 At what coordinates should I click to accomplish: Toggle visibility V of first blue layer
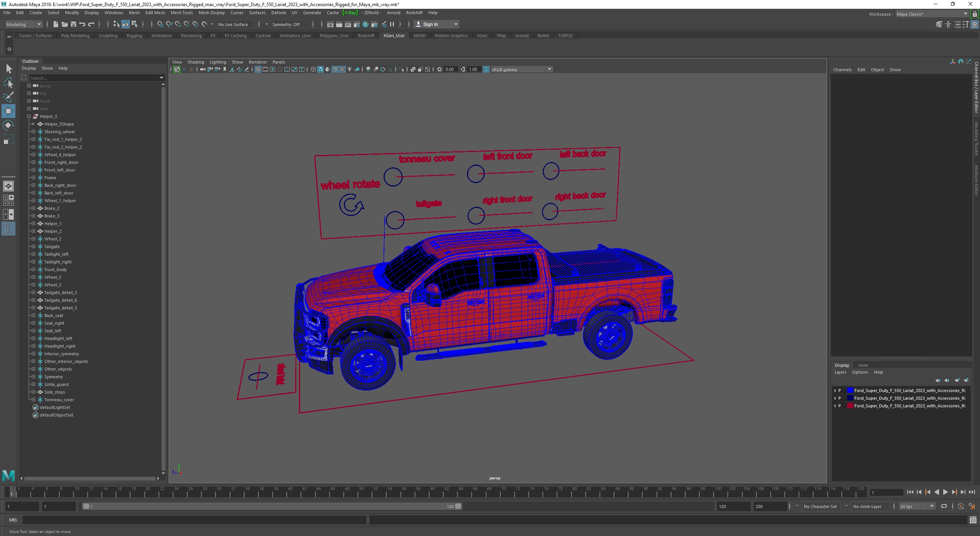point(835,391)
